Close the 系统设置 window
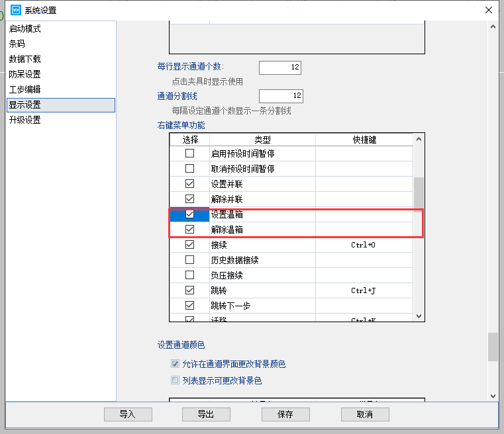This screenshot has height=434, width=504. (x=488, y=10)
